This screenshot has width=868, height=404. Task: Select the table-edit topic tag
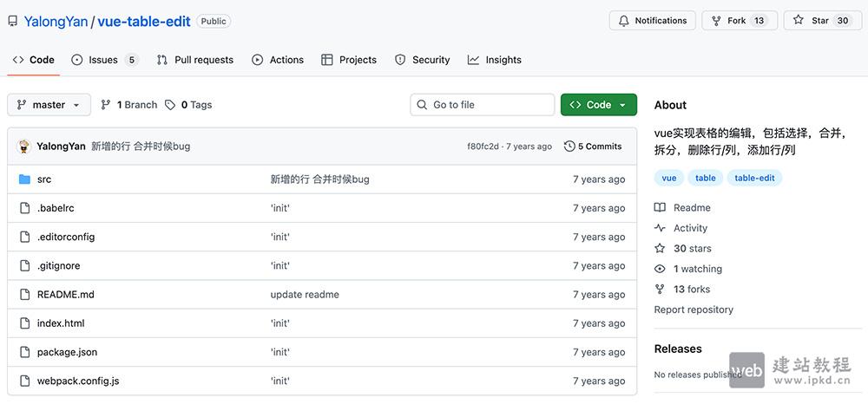coord(754,178)
